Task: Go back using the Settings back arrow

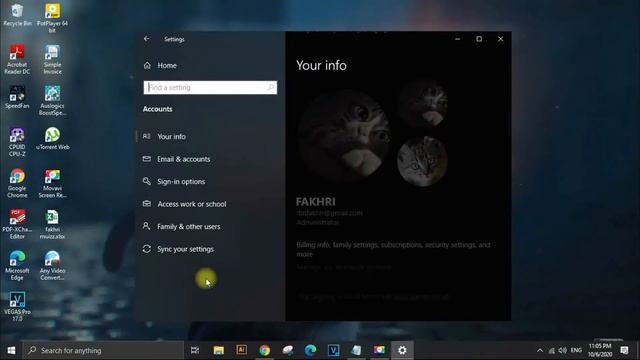Action: 147,39
